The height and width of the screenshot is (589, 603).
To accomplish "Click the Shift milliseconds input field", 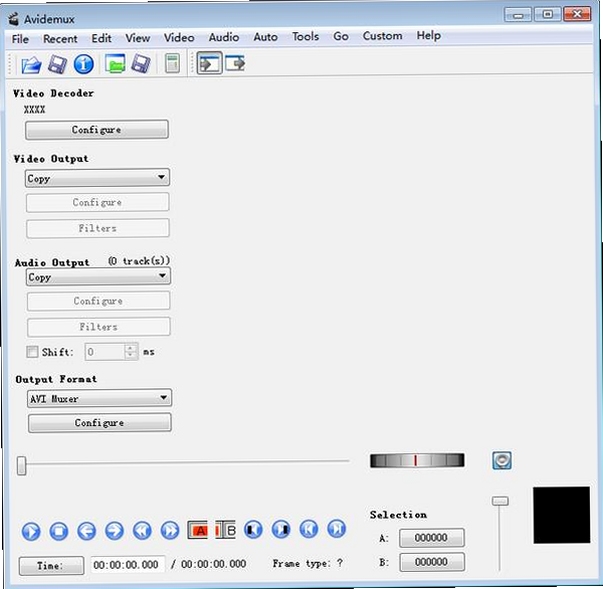I will pyautogui.click(x=105, y=351).
